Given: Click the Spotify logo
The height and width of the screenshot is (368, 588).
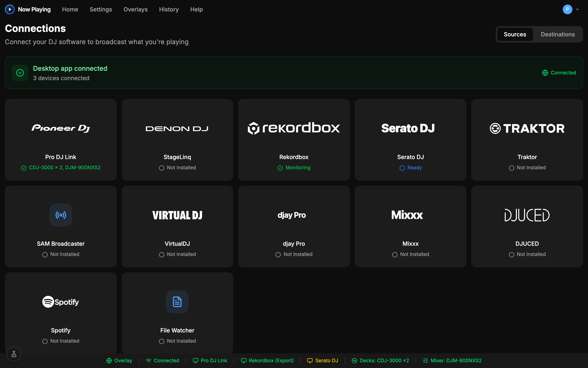Looking at the screenshot, I should tap(61, 302).
